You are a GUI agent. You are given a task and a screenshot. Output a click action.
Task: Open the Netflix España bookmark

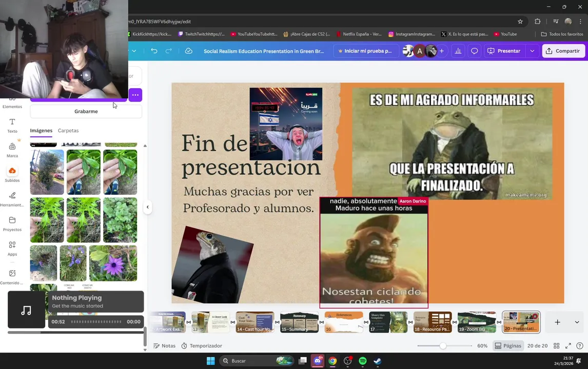[x=359, y=34]
